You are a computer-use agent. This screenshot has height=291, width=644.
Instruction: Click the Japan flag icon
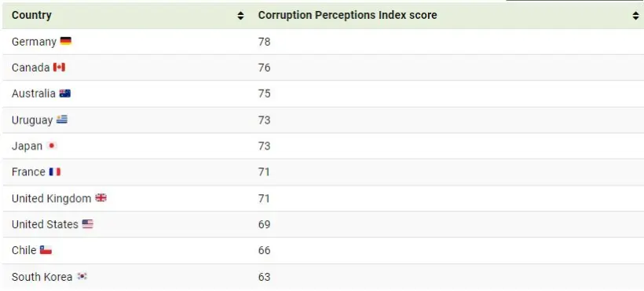[x=51, y=146]
